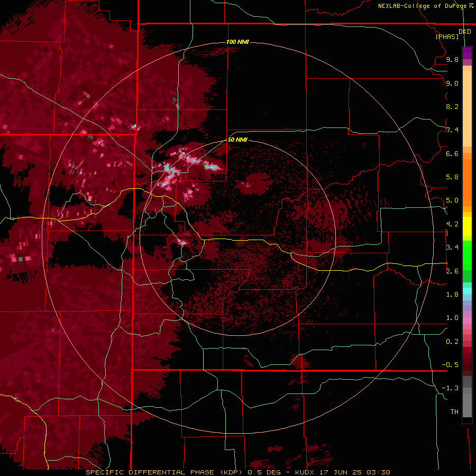This screenshot has width=476, height=476.
Task: Click the TH threshold label on legend
Action: pyautogui.click(x=454, y=412)
